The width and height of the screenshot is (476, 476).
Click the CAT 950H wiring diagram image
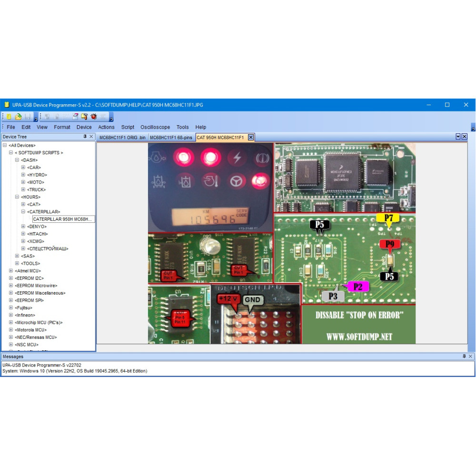click(x=282, y=243)
